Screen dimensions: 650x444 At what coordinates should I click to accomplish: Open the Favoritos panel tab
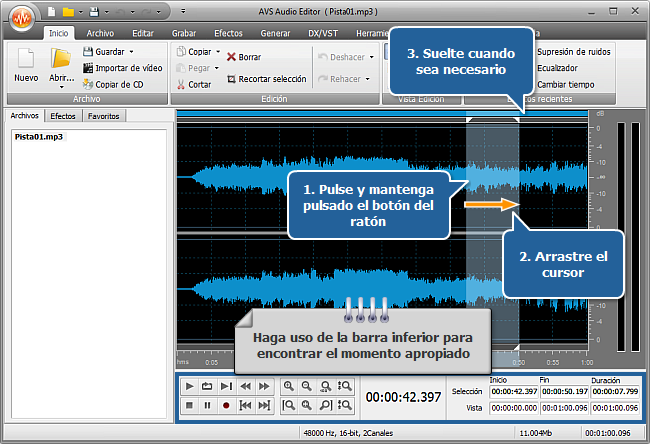coord(103,116)
